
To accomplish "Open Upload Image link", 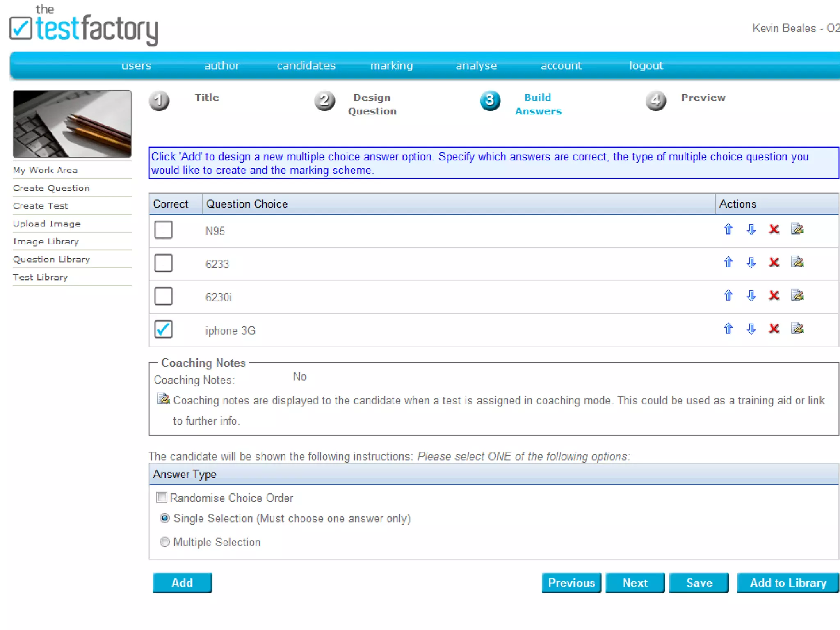I will click(46, 224).
